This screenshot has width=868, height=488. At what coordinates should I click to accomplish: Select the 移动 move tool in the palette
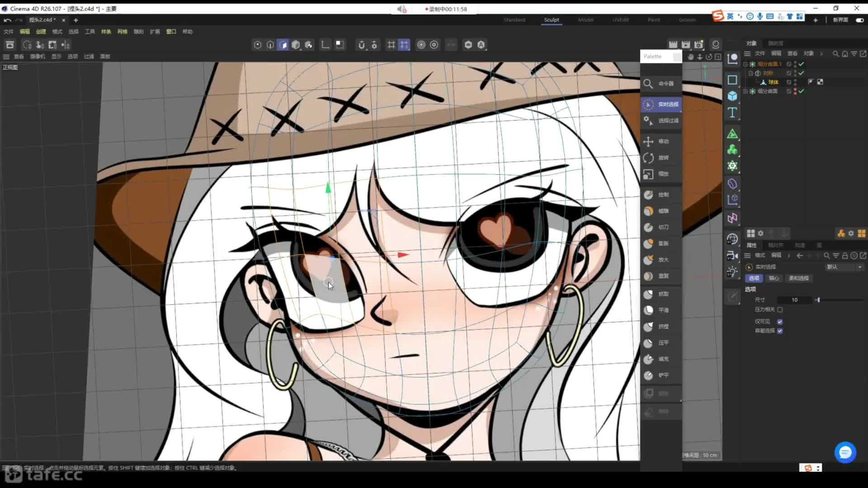point(660,141)
